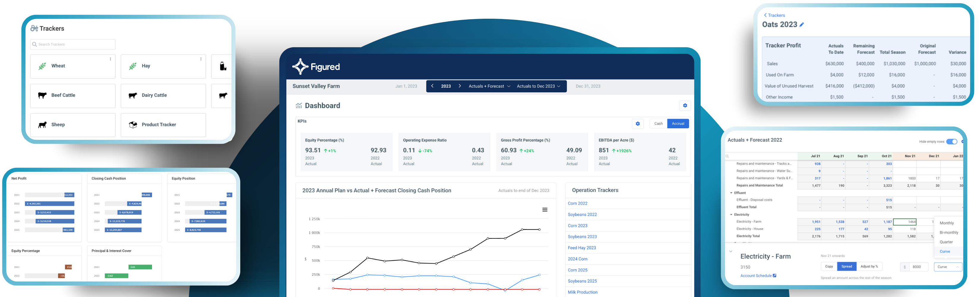Image resolution: width=980 pixels, height=297 pixels.
Task: Go back to Trackers link
Action: [774, 15]
